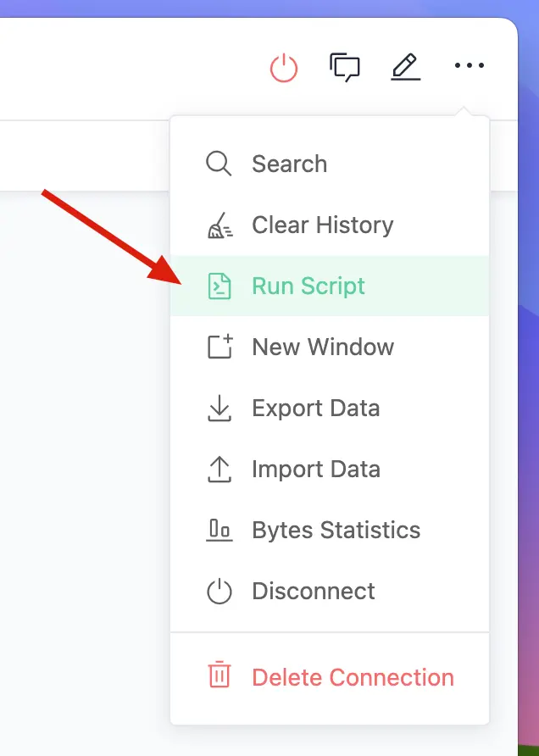Select Search from the menu
539x756 pixels.
288,164
